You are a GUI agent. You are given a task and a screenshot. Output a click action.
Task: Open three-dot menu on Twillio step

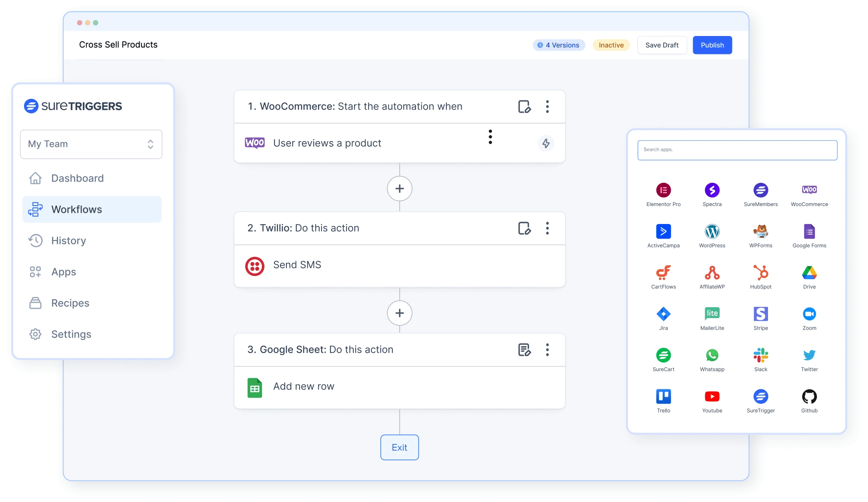[547, 228]
